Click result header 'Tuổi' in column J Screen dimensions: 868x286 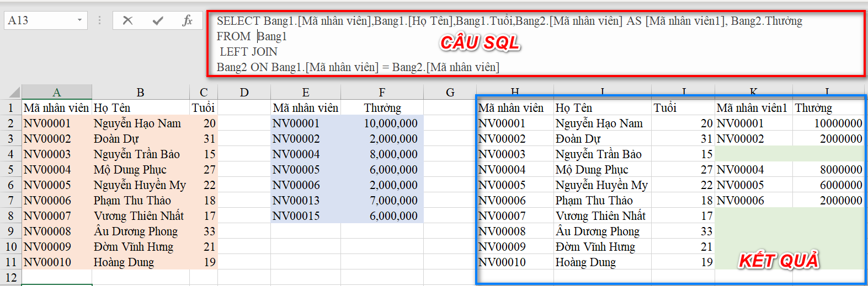tap(683, 107)
